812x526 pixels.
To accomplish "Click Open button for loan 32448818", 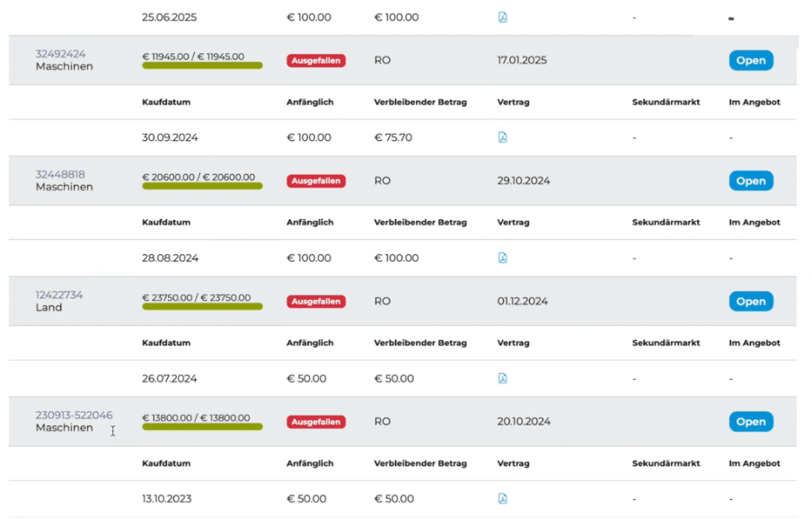I will pos(751,180).
